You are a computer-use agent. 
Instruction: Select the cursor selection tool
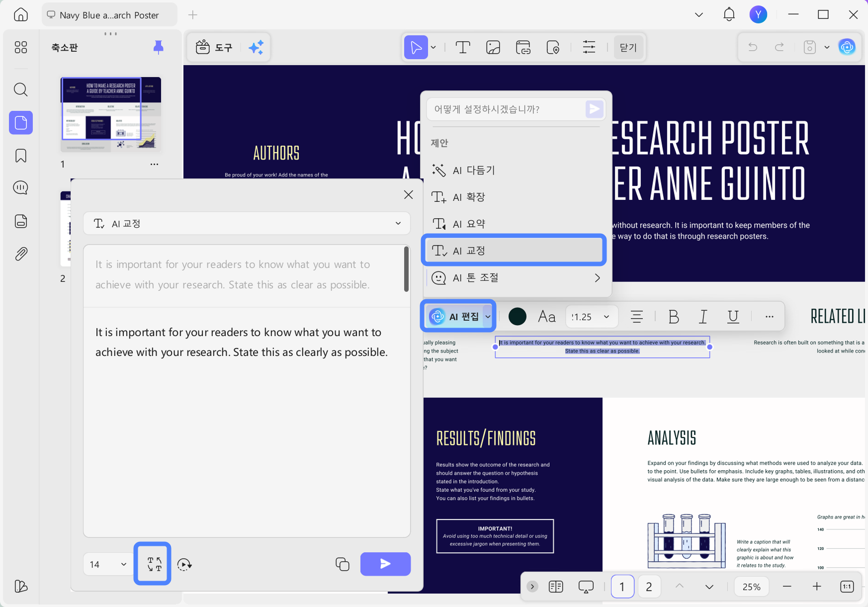416,47
